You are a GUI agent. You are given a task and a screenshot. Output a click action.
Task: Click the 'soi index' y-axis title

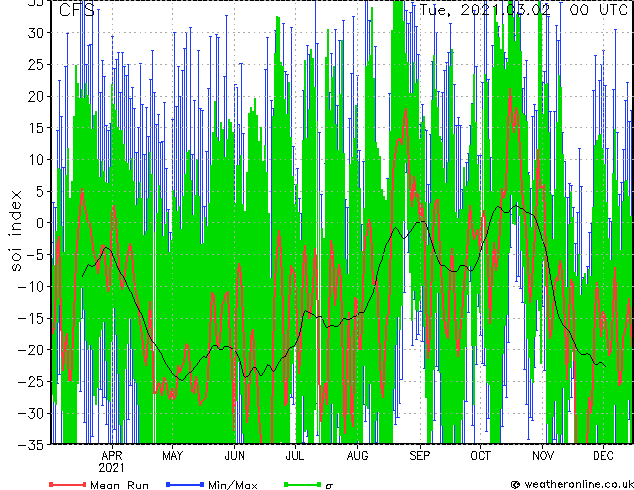[16, 231]
